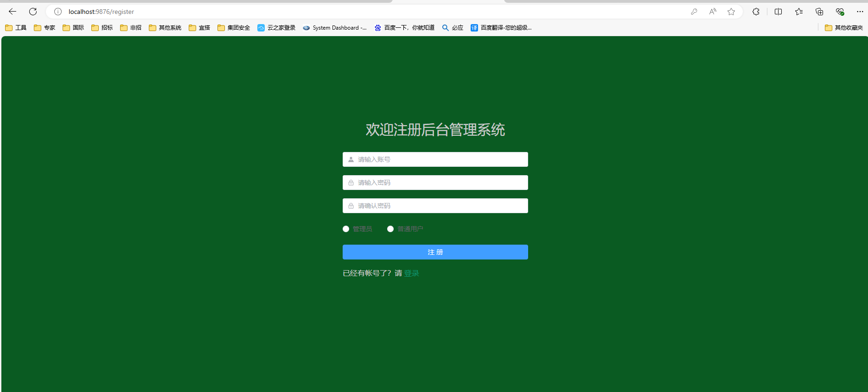Open the 国际 bookmark folder
This screenshot has width=868, height=392.
pos(73,28)
